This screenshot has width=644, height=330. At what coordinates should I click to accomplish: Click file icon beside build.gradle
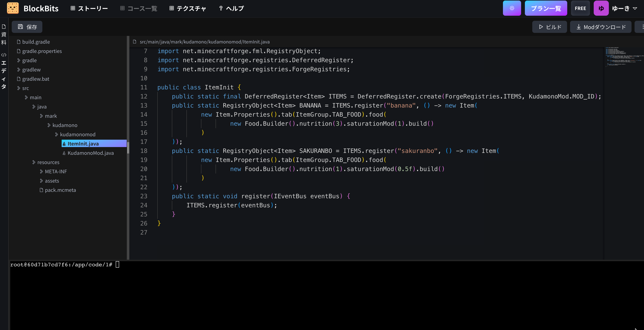[x=19, y=42]
